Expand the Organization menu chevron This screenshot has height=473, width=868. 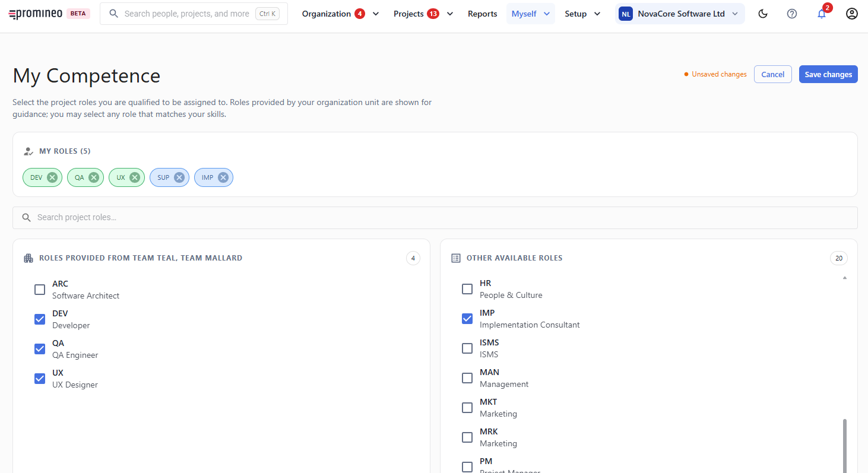pos(376,14)
